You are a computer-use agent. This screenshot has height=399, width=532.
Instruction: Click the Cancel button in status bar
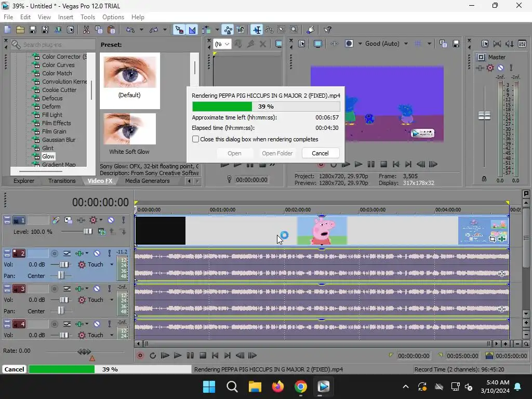(14, 369)
